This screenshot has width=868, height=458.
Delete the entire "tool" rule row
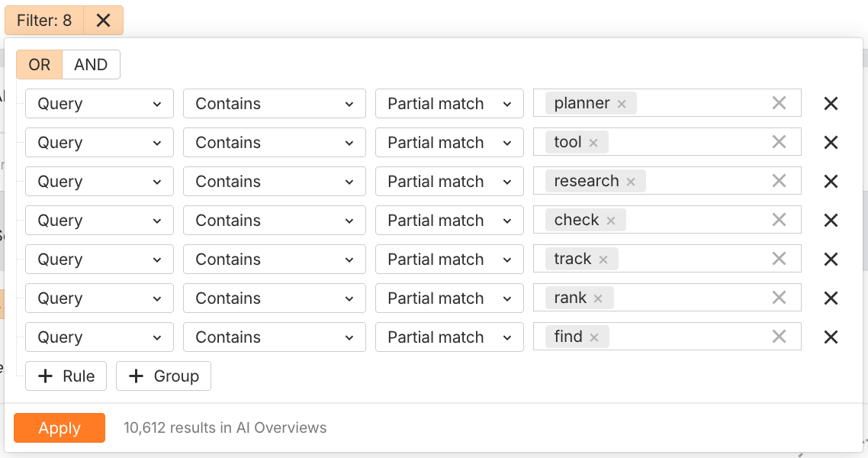[830, 142]
